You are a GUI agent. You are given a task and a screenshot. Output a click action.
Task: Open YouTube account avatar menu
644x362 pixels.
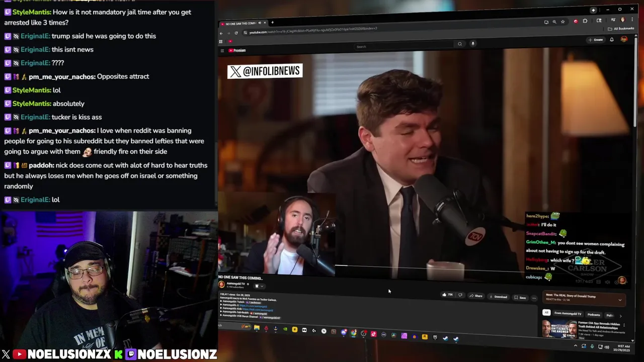pyautogui.click(x=624, y=39)
